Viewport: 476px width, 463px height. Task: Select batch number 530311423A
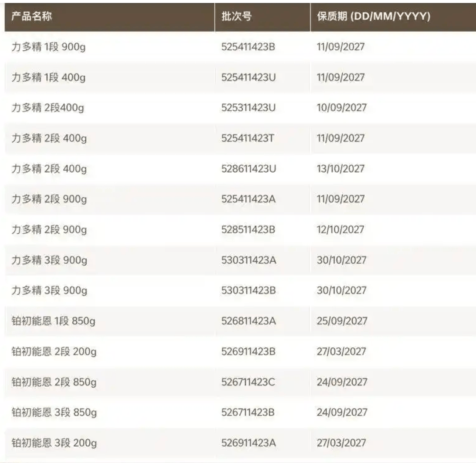(x=249, y=260)
